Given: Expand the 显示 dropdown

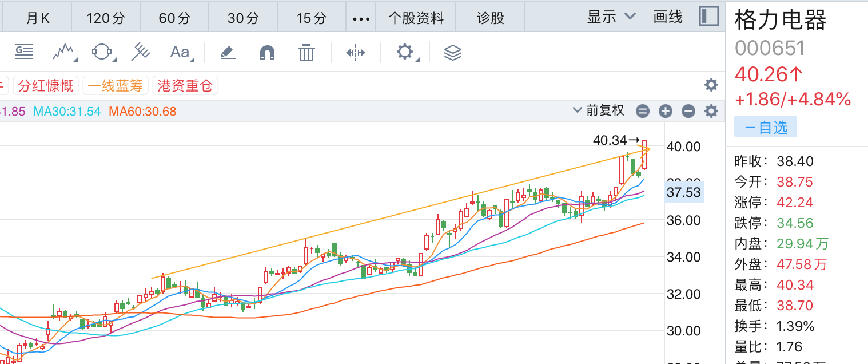Looking at the screenshot, I should 611,17.
